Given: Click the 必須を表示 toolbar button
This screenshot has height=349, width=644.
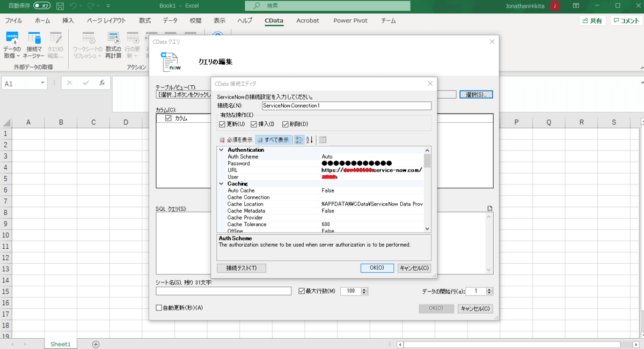Looking at the screenshot, I should 236,140.
